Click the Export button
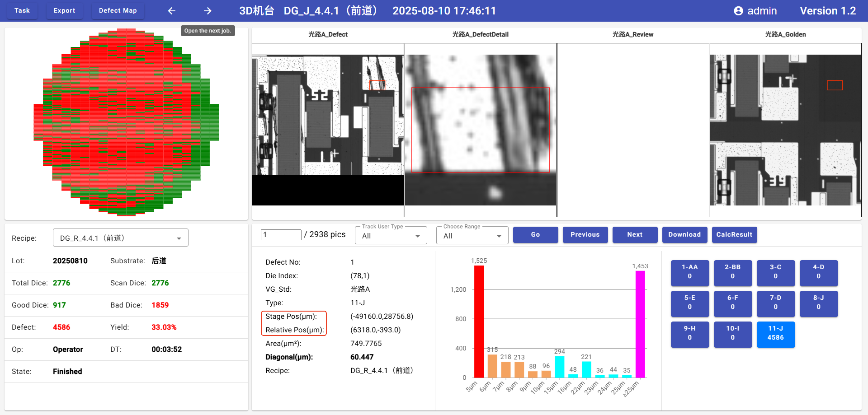The height and width of the screenshot is (415, 868). (64, 10)
